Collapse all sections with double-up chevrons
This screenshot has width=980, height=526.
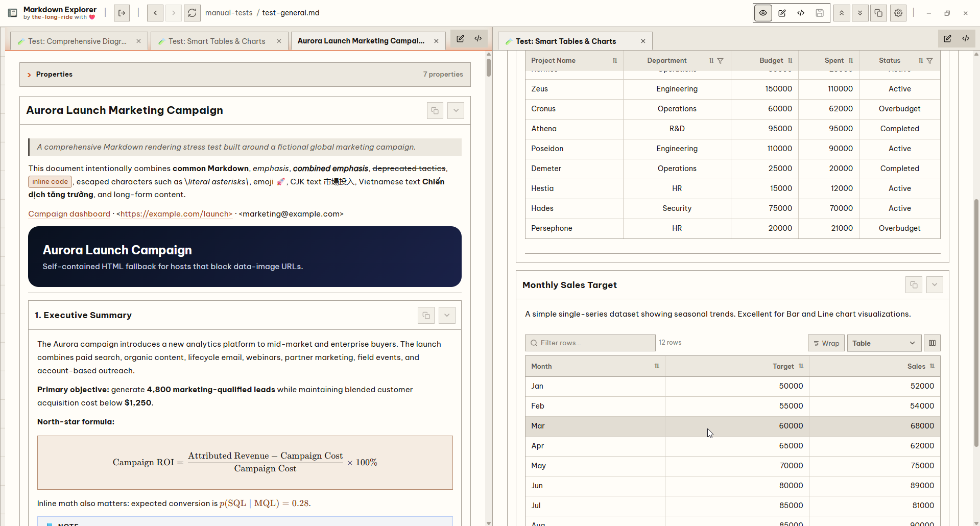(x=842, y=13)
